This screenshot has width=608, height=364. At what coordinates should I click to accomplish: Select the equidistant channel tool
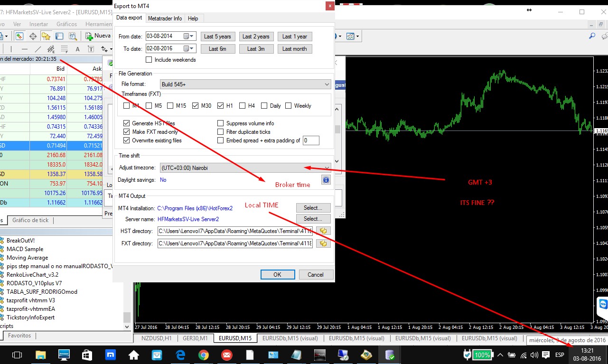pyautogui.click(x=51, y=49)
